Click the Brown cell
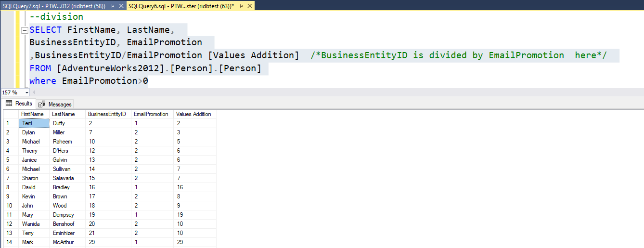 67,196
